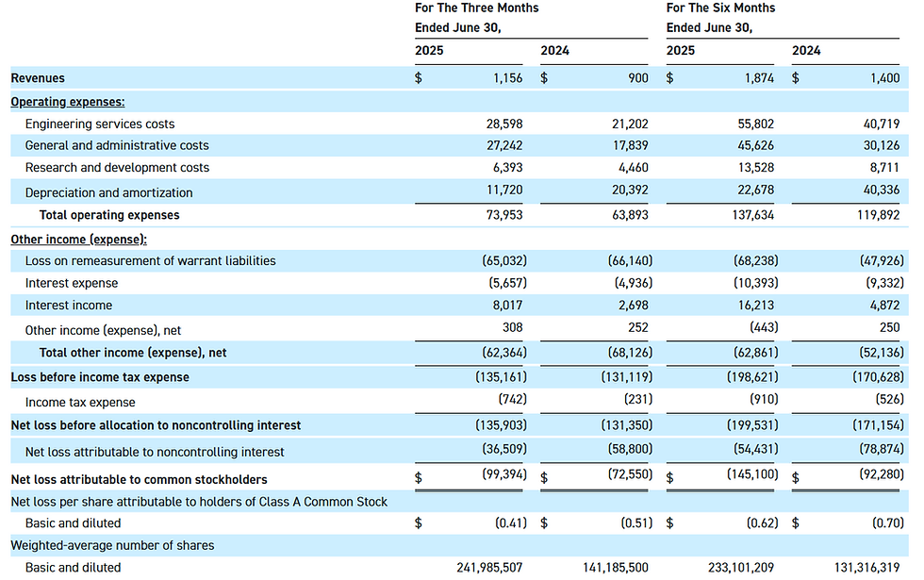Click the "Interest expense" row label
This screenshot has height=580, width=924.
click(x=72, y=283)
